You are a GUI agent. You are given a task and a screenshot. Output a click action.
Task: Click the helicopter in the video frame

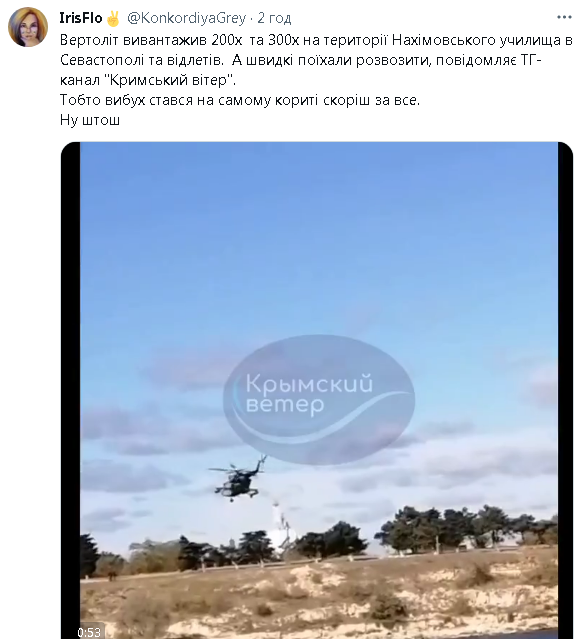tap(238, 478)
